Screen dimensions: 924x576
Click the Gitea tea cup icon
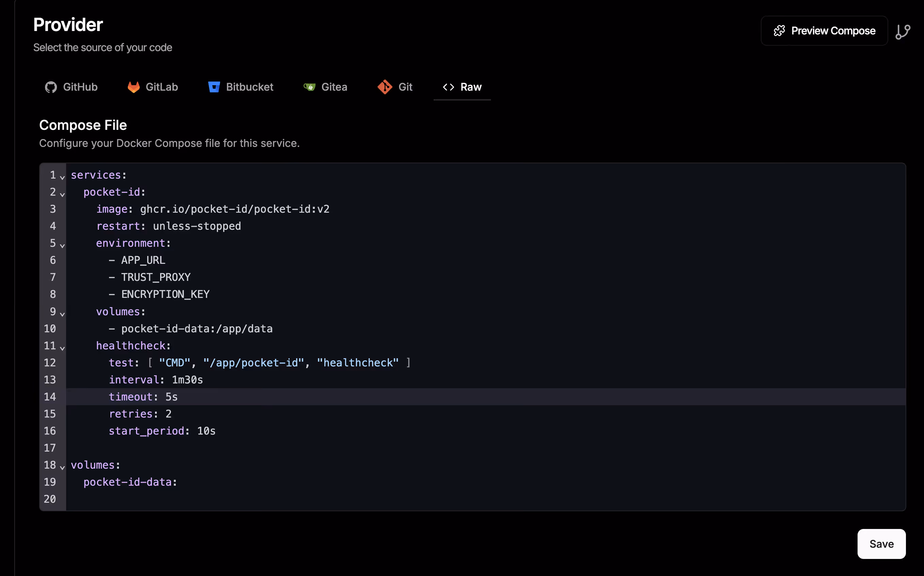[309, 87]
